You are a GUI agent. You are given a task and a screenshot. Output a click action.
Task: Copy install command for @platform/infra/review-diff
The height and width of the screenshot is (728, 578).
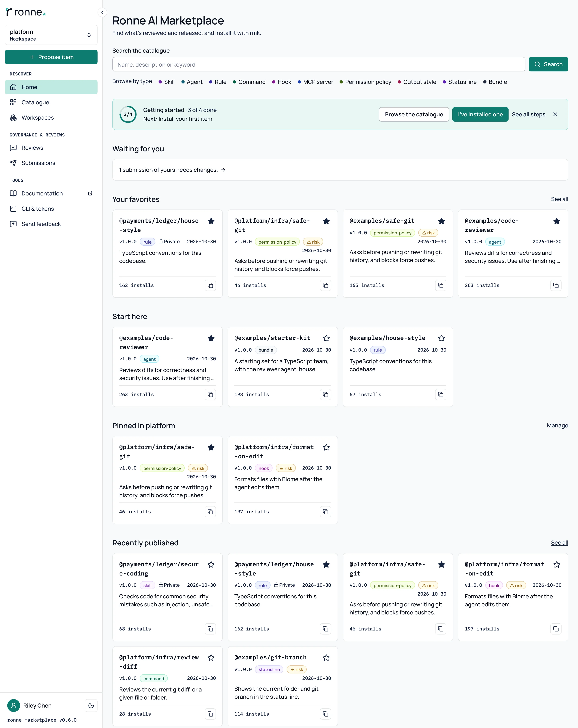tap(210, 714)
